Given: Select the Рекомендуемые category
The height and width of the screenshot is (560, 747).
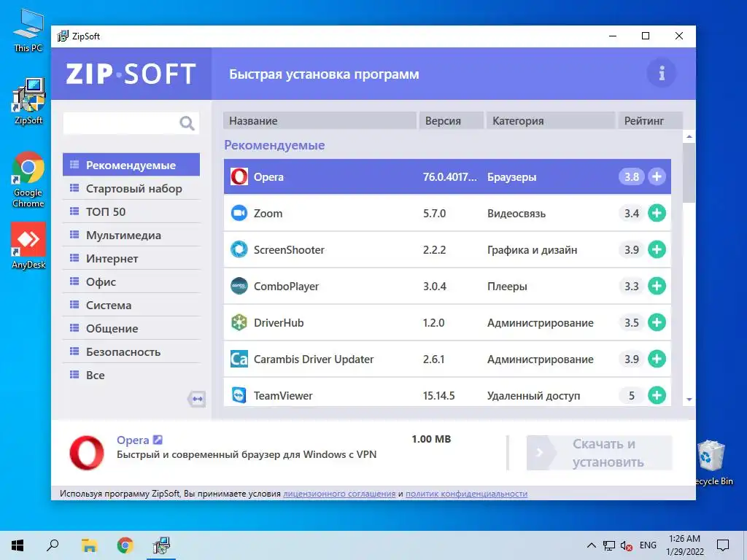Looking at the screenshot, I should coord(131,165).
